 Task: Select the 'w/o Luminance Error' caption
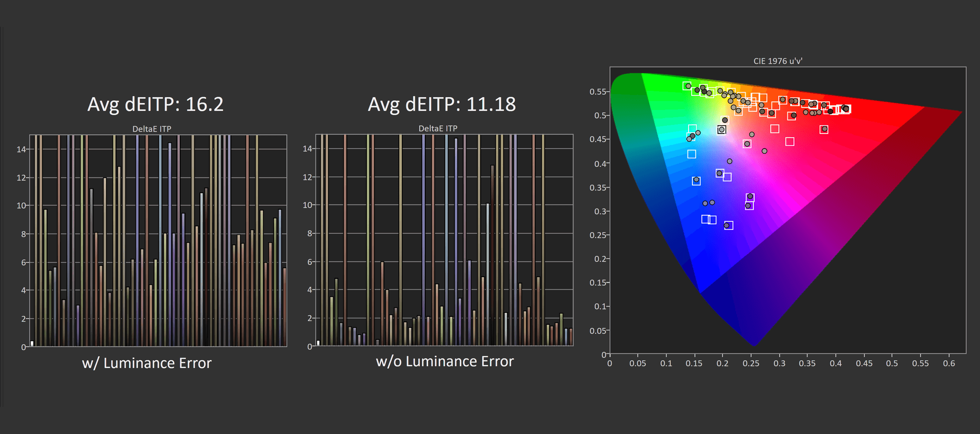(444, 362)
